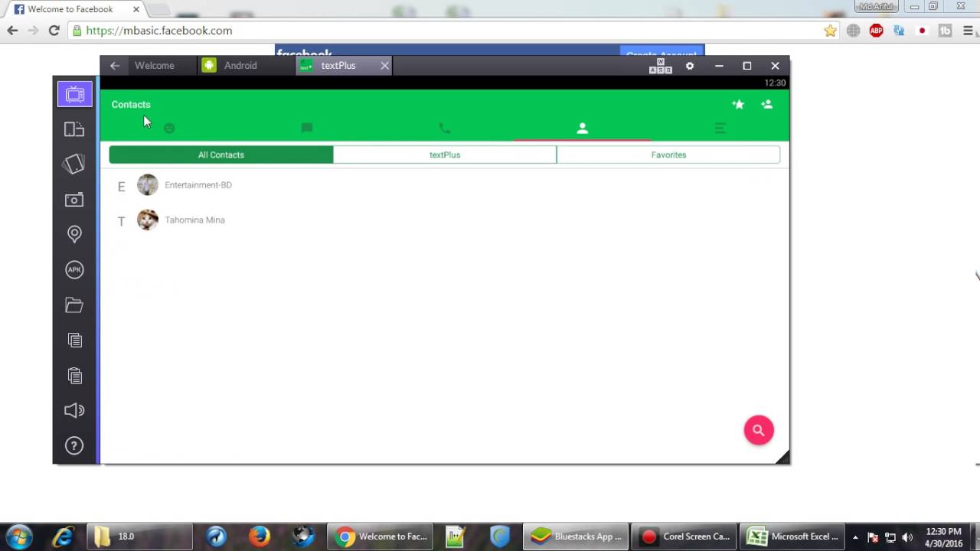Click system tray volume icon
Viewport: 980px width, 551px height.
907,537
